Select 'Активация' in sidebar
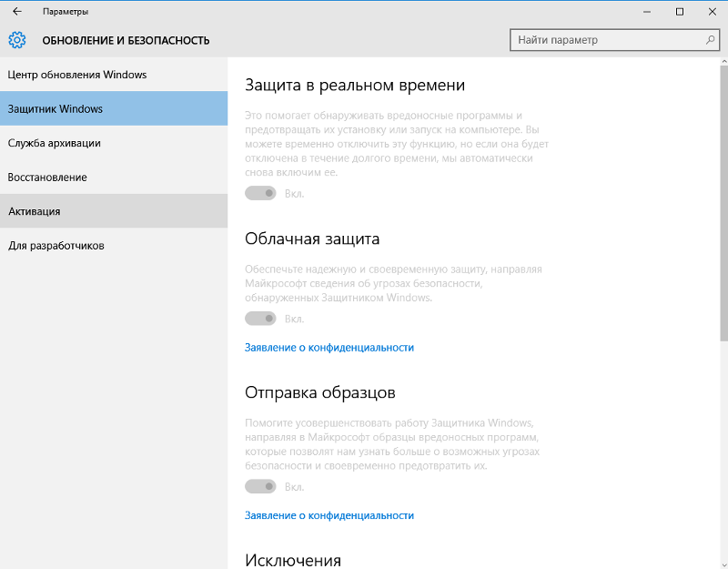 (35, 211)
